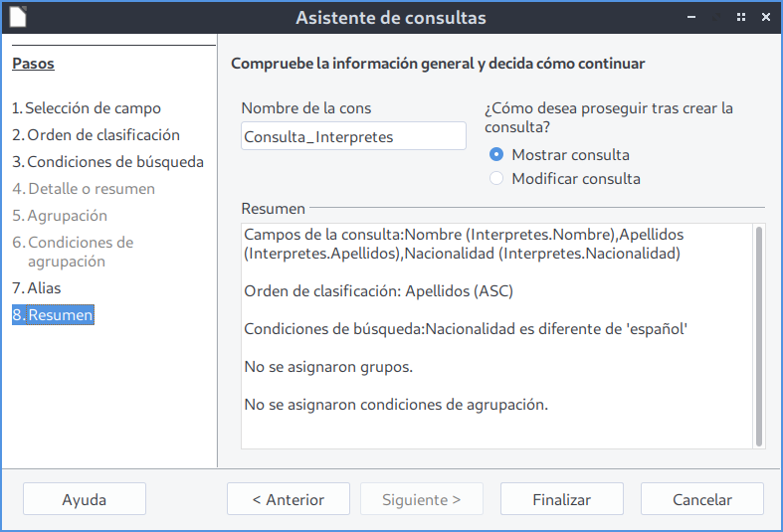This screenshot has width=783, height=532.
Task: Minimize the Asistente de consultas window
Action: pyautogui.click(x=714, y=18)
